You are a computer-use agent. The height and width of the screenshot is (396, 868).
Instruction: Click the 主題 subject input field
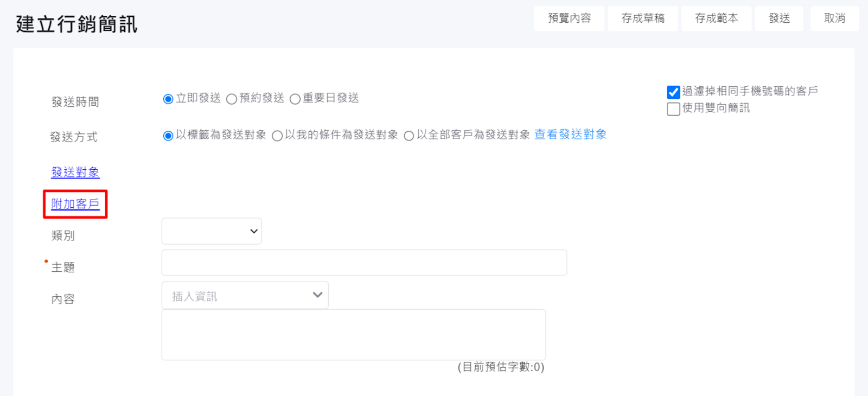(x=364, y=263)
